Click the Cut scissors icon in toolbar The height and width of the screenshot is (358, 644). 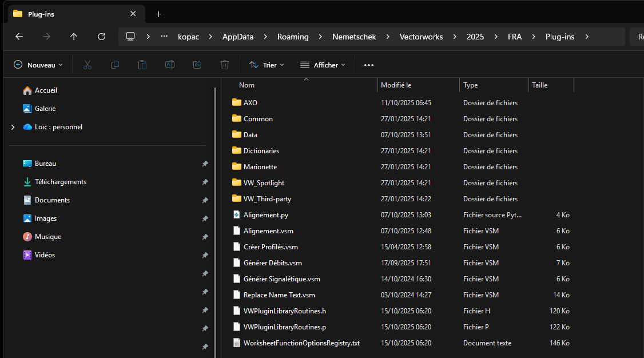pos(88,65)
